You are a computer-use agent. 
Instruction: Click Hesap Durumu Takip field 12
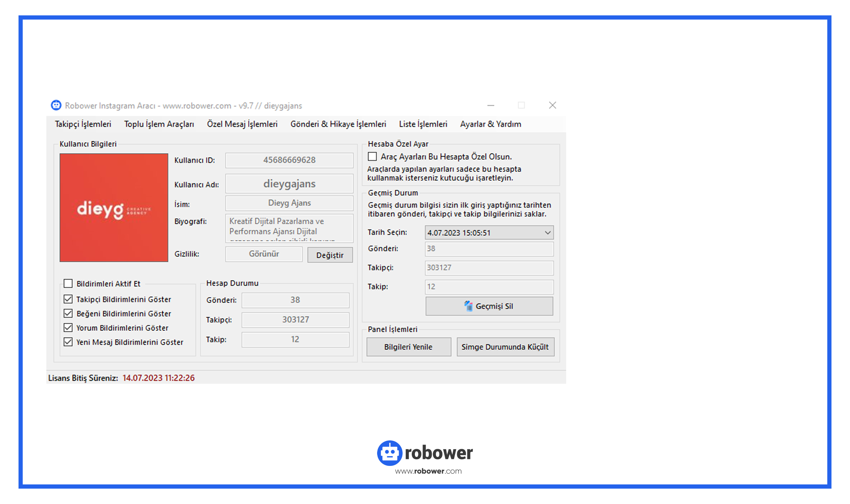[x=295, y=339]
